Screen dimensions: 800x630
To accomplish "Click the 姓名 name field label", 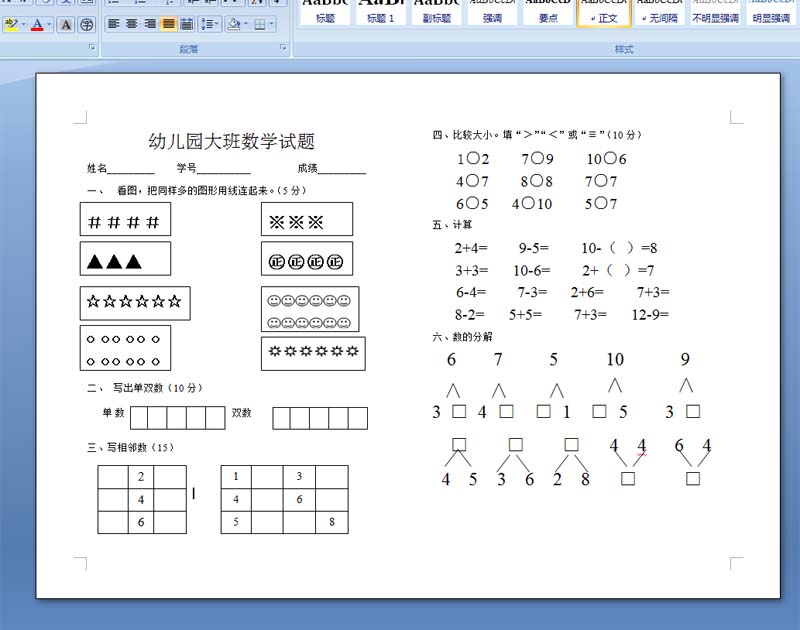I will (x=96, y=168).
